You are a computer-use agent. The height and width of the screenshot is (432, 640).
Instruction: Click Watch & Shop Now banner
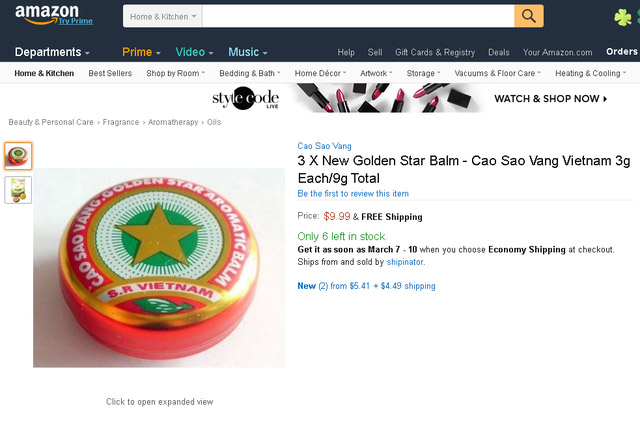551,99
